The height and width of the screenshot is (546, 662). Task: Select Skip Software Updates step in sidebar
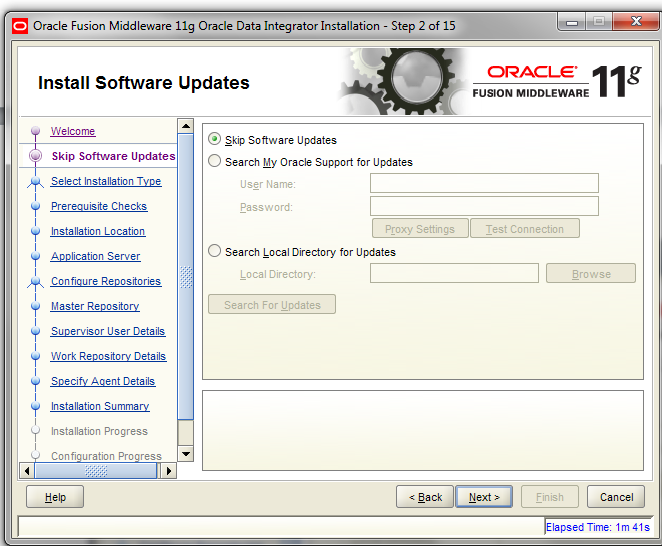pyautogui.click(x=113, y=156)
